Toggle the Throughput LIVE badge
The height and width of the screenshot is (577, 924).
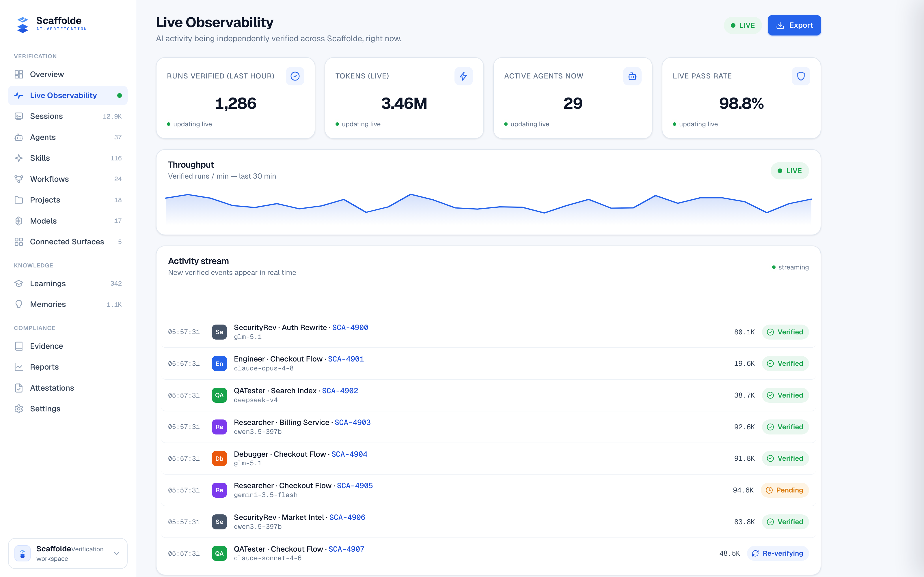tap(790, 171)
